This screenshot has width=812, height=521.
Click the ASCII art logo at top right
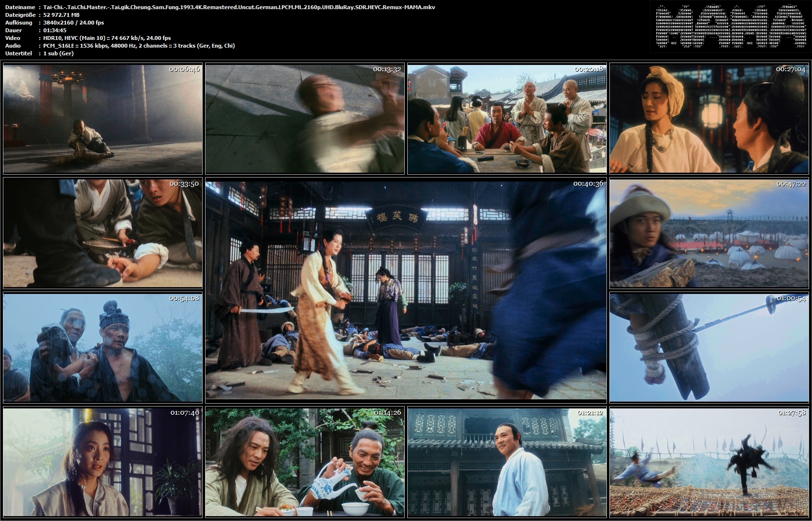point(731,26)
